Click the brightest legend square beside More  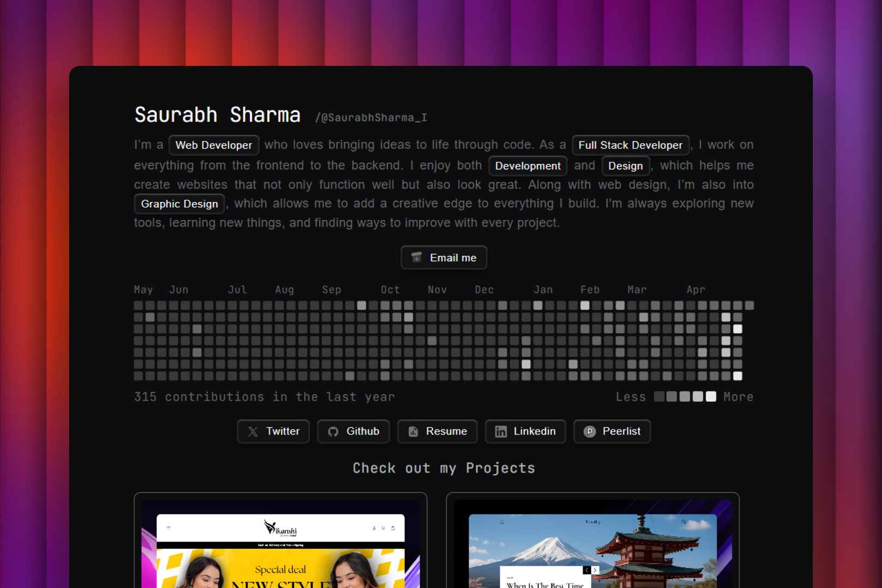pos(711,397)
